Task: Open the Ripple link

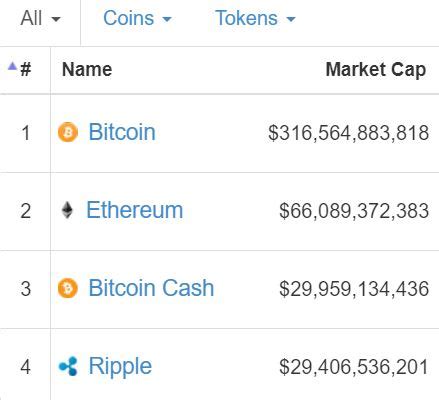Action: tap(120, 367)
